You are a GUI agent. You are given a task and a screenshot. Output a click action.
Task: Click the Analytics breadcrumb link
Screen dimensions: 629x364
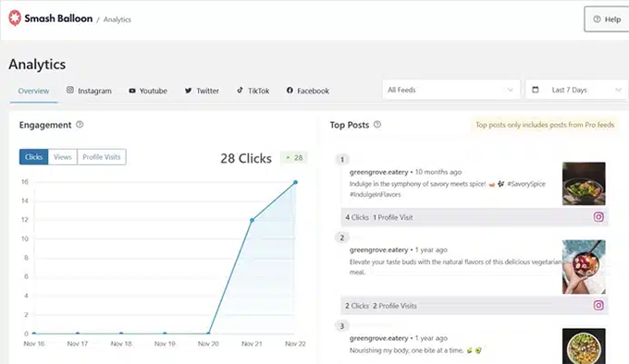click(x=117, y=19)
